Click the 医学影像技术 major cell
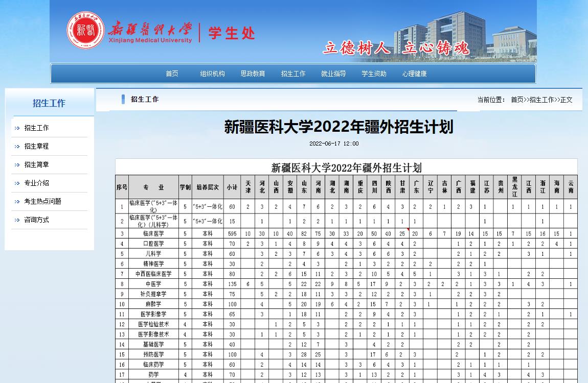The image size is (588, 383). pos(153,334)
